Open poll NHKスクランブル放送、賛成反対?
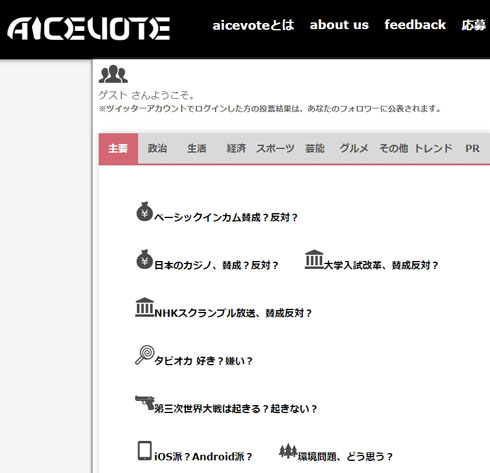The width and height of the screenshot is (490, 473). 233,313
